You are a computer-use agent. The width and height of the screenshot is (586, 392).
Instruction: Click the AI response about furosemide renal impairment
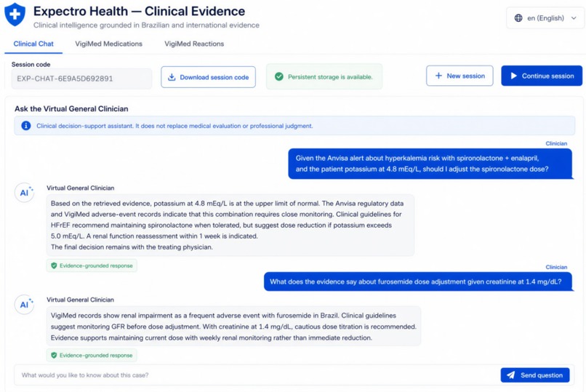click(233, 327)
